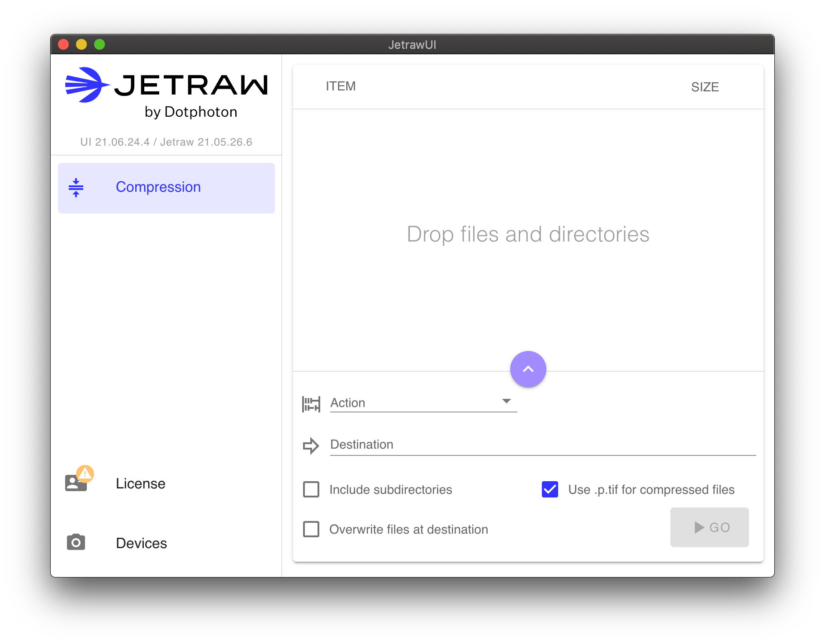Click the Action barcode icon

click(311, 403)
